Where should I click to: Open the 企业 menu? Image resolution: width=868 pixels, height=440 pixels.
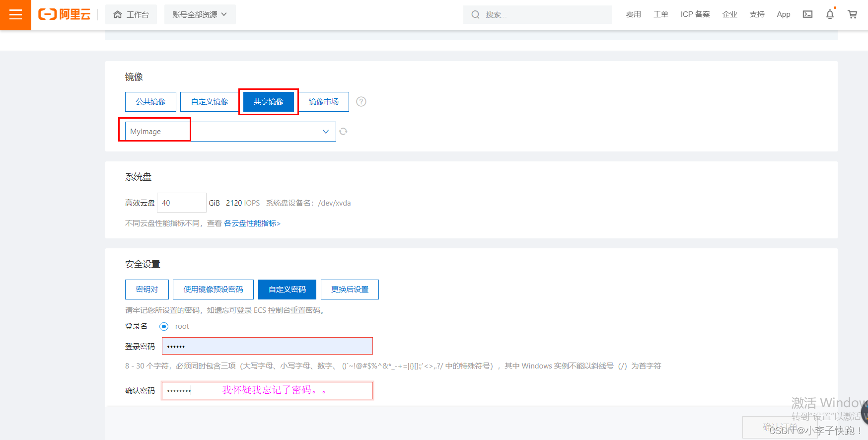[730, 14]
